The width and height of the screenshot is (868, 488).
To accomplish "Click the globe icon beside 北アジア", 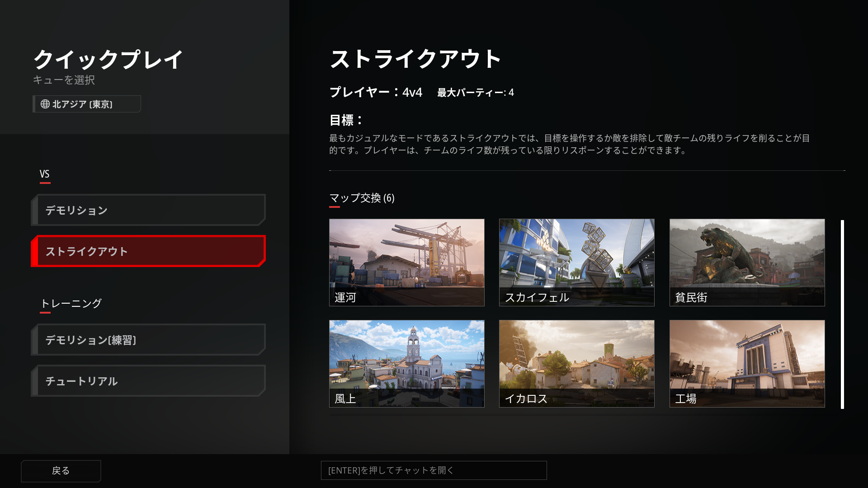I will [x=45, y=104].
